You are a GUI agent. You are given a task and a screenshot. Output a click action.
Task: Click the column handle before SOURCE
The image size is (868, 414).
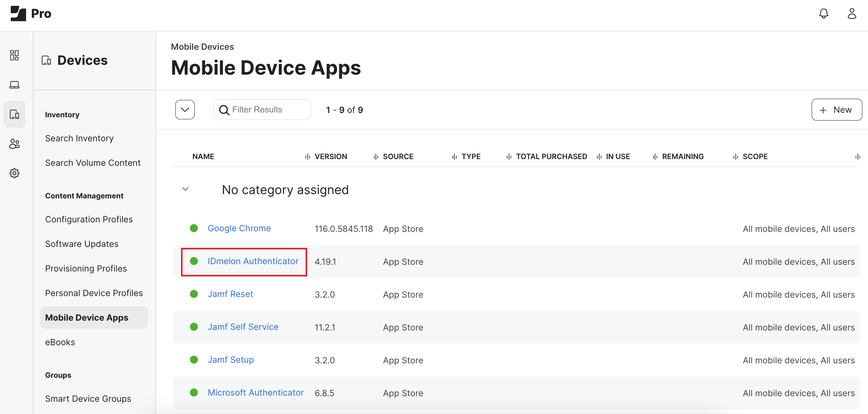coord(376,157)
